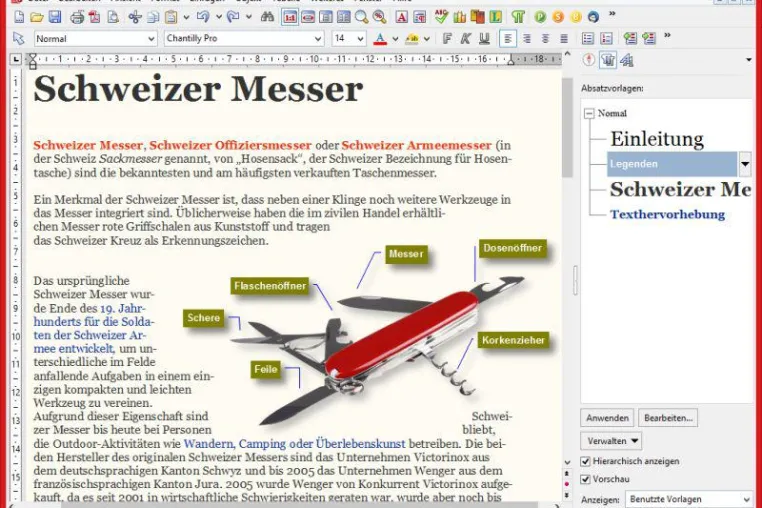Activate the magnifying glass zoom tool
This screenshot has width=762, height=508.
[x=361, y=18]
